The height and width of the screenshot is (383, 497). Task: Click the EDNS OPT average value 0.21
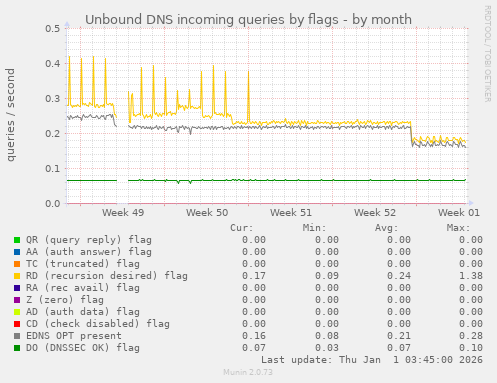[x=399, y=336]
